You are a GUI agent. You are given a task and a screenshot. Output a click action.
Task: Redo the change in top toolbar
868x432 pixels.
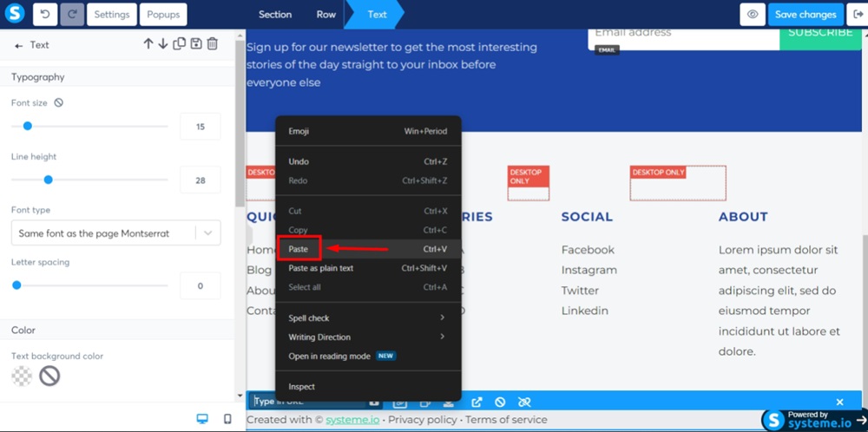tap(71, 15)
